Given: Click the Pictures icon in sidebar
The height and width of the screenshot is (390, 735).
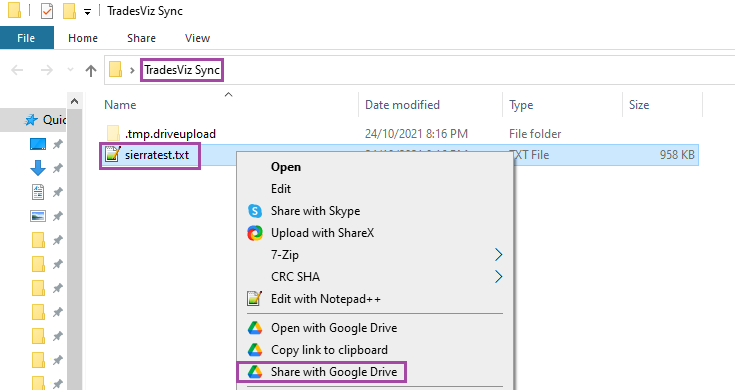Looking at the screenshot, I should click(x=38, y=216).
